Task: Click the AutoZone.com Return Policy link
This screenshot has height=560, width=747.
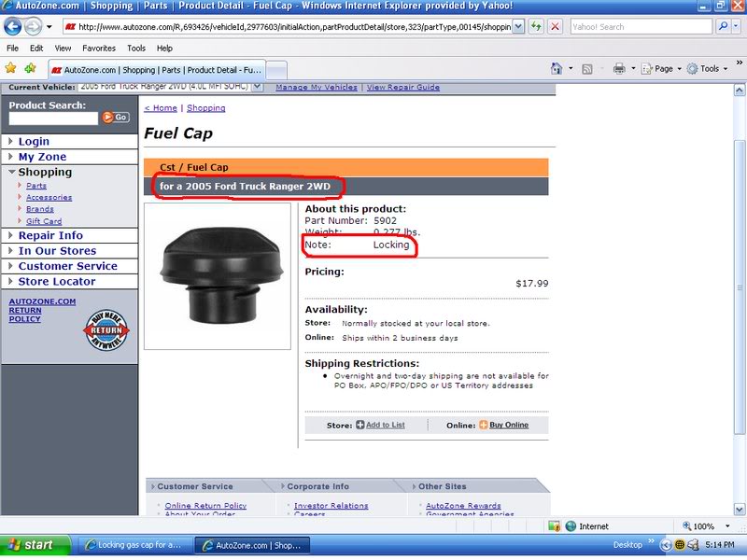Action: (x=42, y=310)
